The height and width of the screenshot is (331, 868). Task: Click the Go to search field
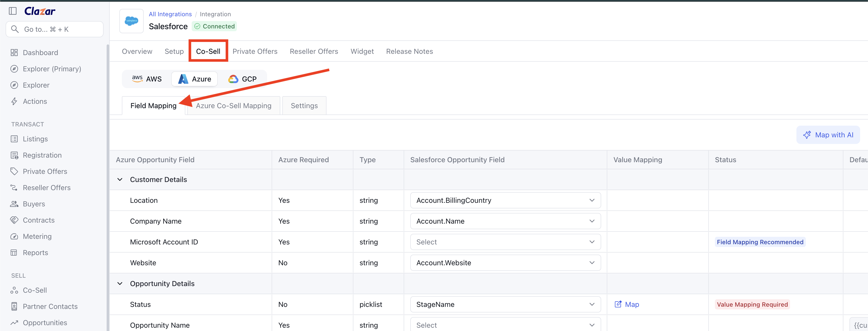coord(55,29)
